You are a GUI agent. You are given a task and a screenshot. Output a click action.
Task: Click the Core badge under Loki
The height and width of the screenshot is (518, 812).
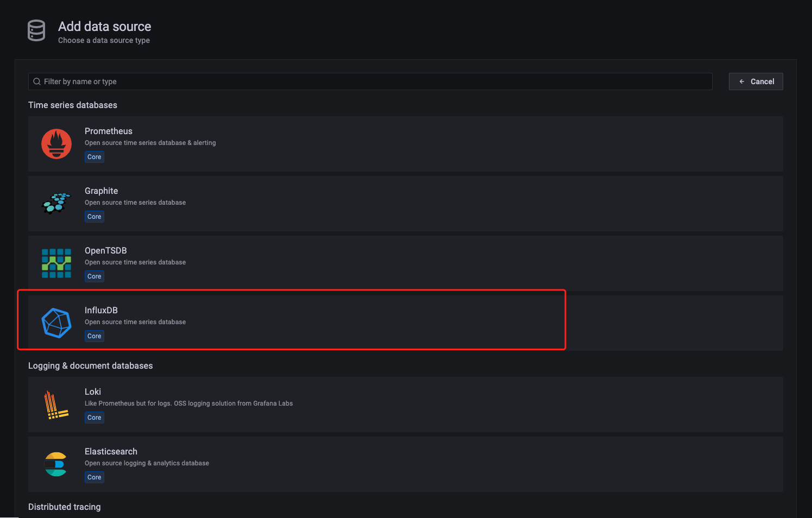[95, 418]
